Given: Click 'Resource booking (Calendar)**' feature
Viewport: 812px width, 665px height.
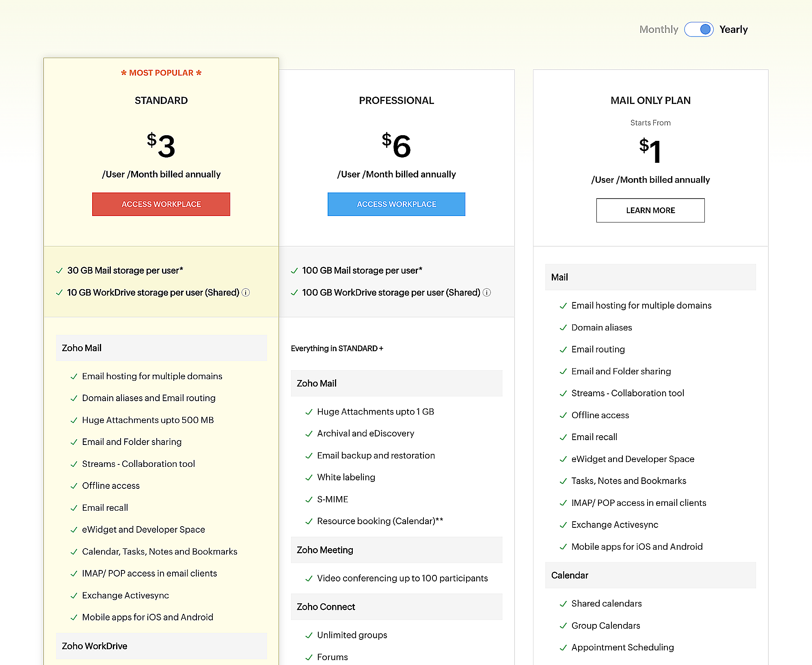Looking at the screenshot, I should (x=380, y=521).
